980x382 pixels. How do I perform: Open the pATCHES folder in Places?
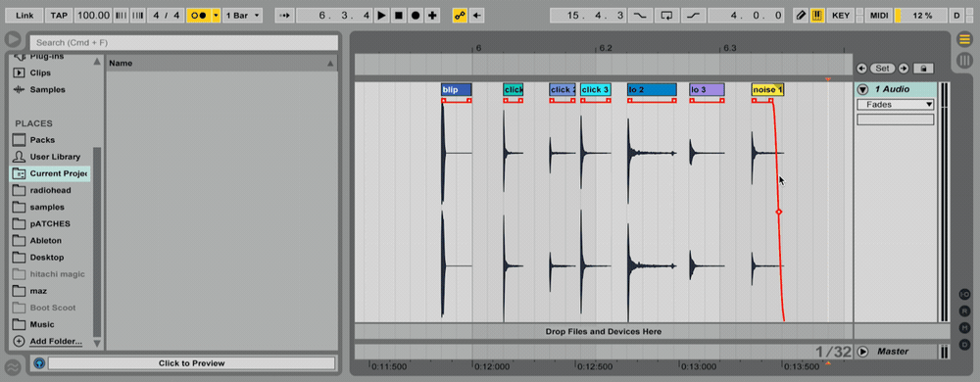pyautogui.click(x=50, y=224)
